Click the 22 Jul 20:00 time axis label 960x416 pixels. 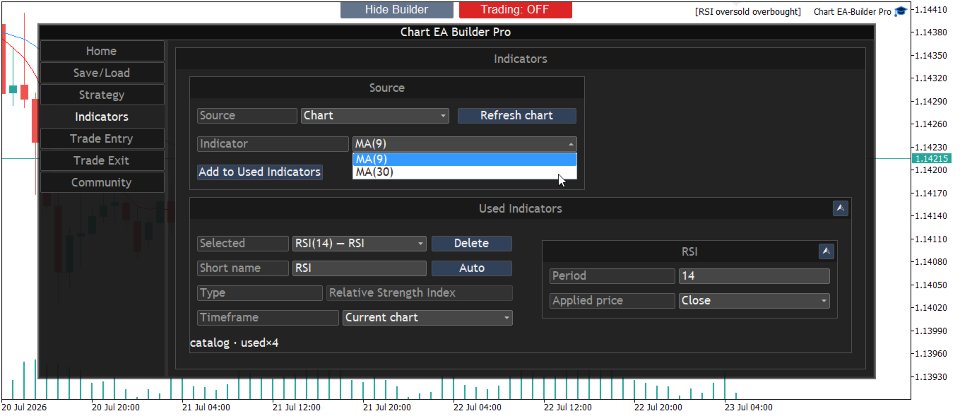coord(658,407)
